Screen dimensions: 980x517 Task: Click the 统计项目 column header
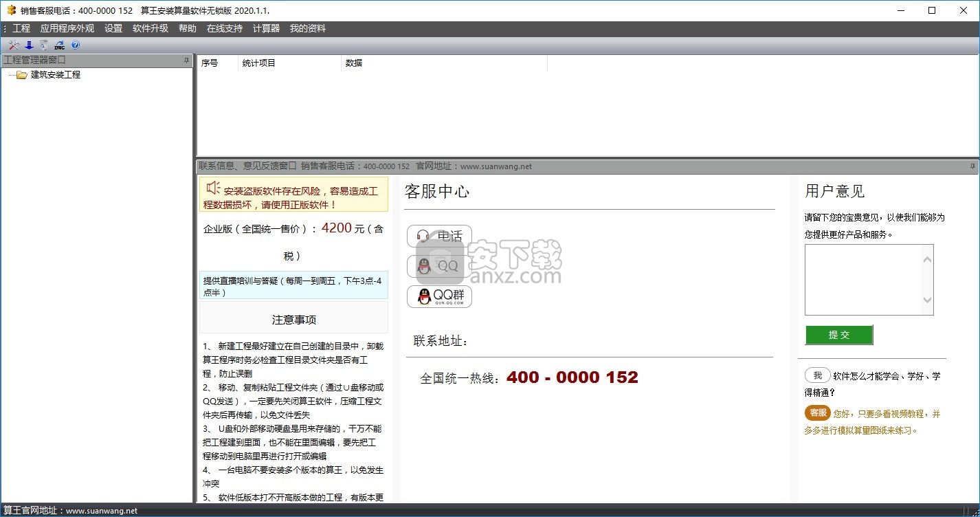pyautogui.click(x=289, y=63)
